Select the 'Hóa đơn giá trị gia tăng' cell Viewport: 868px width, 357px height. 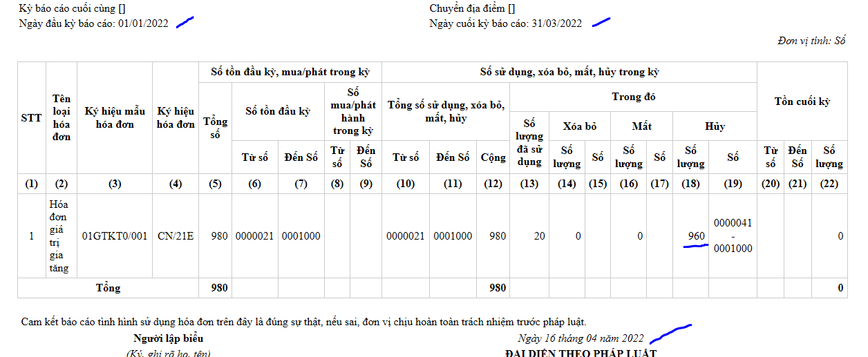click(59, 236)
